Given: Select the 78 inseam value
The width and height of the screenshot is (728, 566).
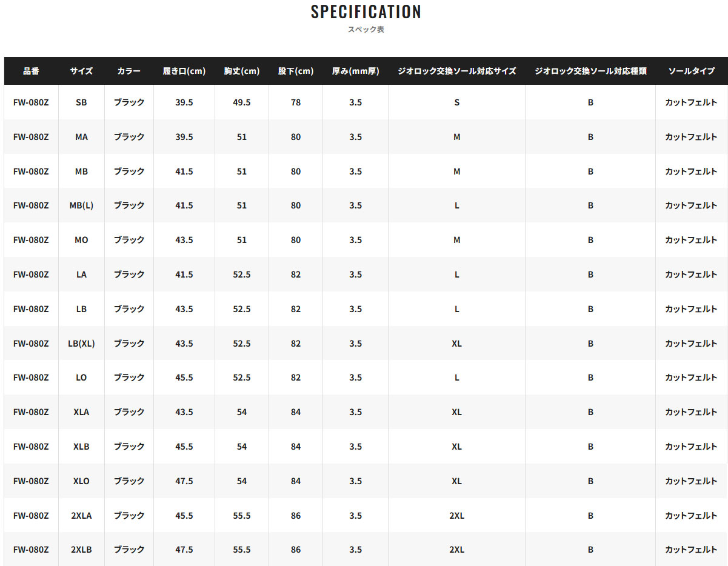Looking at the screenshot, I should click(296, 102).
